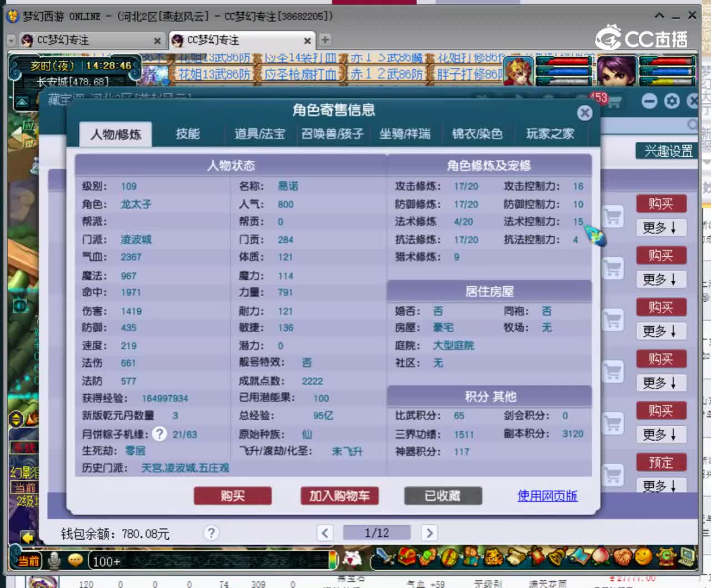
Task: Click the 大型庭院 courtyard value
Action: pos(453,346)
